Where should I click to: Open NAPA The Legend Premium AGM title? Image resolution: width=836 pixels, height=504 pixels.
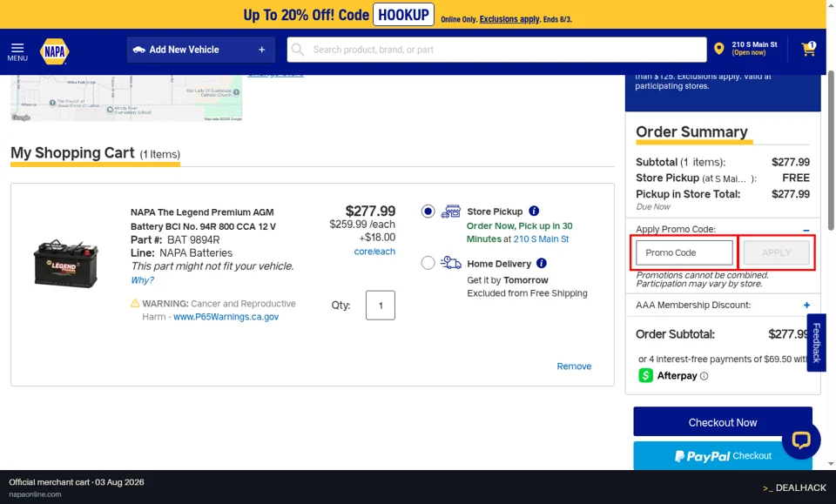point(203,219)
